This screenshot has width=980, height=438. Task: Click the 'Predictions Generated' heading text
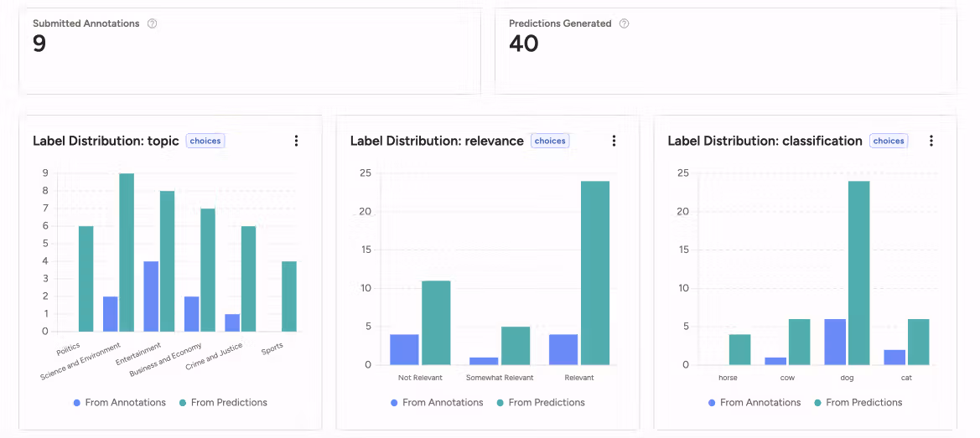pyautogui.click(x=560, y=23)
